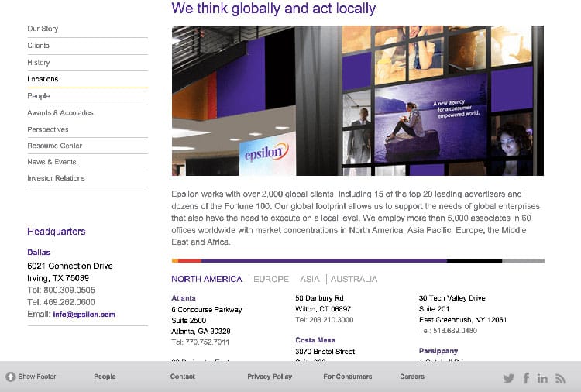
Task: Open People link in footer bar
Action: click(105, 377)
